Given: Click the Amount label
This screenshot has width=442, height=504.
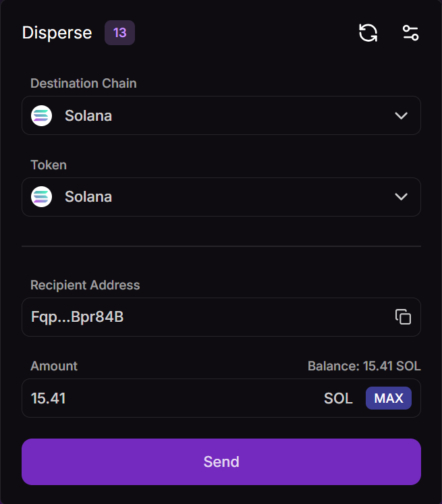Looking at the screenshot, I should [x=54, y=366].
